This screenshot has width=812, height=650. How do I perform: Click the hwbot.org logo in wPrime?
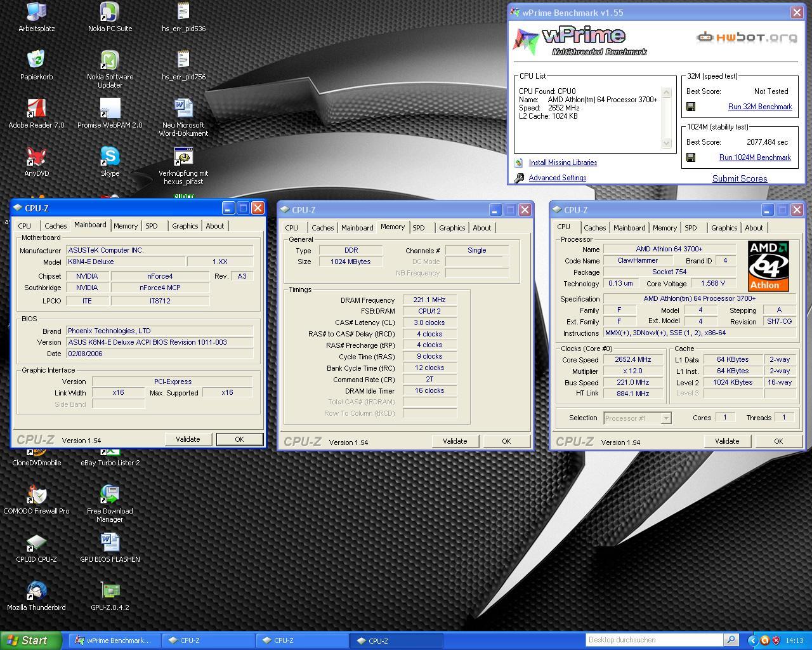[747, 37]
